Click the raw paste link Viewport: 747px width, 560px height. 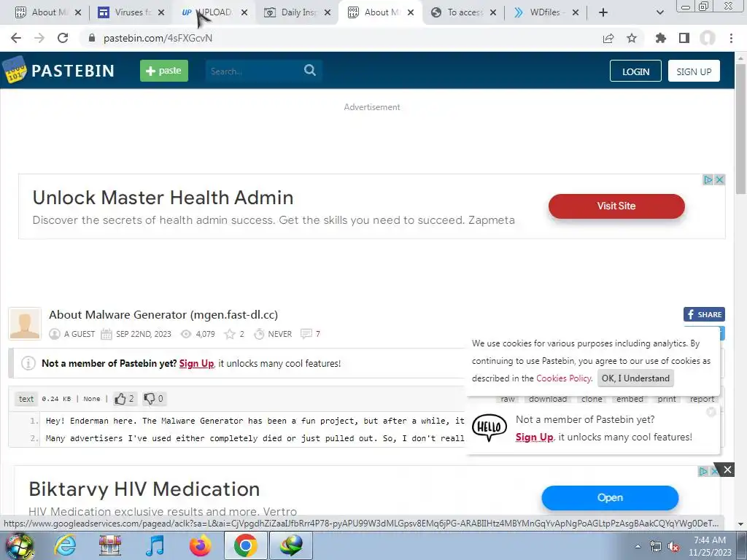click(508, 399)
